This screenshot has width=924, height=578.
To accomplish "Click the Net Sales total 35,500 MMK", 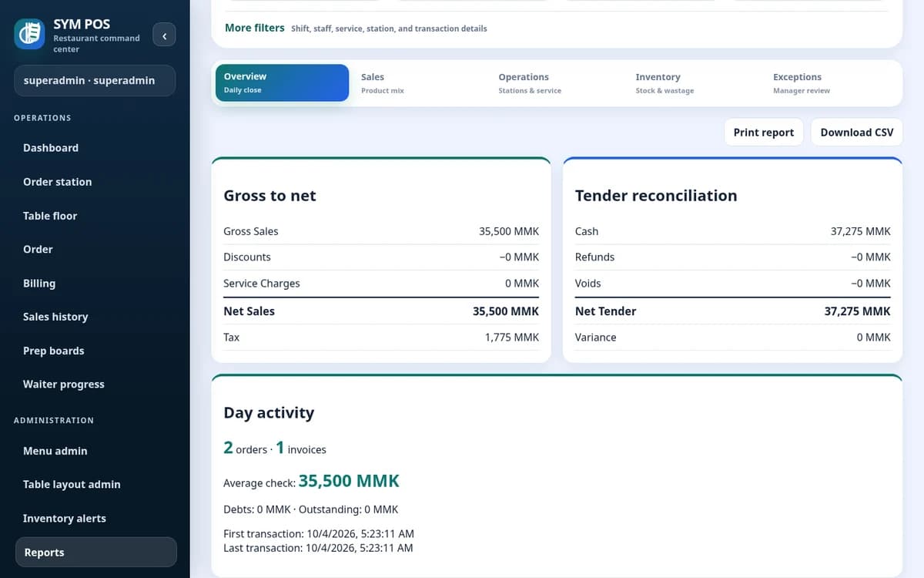I will (x=506, y=311).
